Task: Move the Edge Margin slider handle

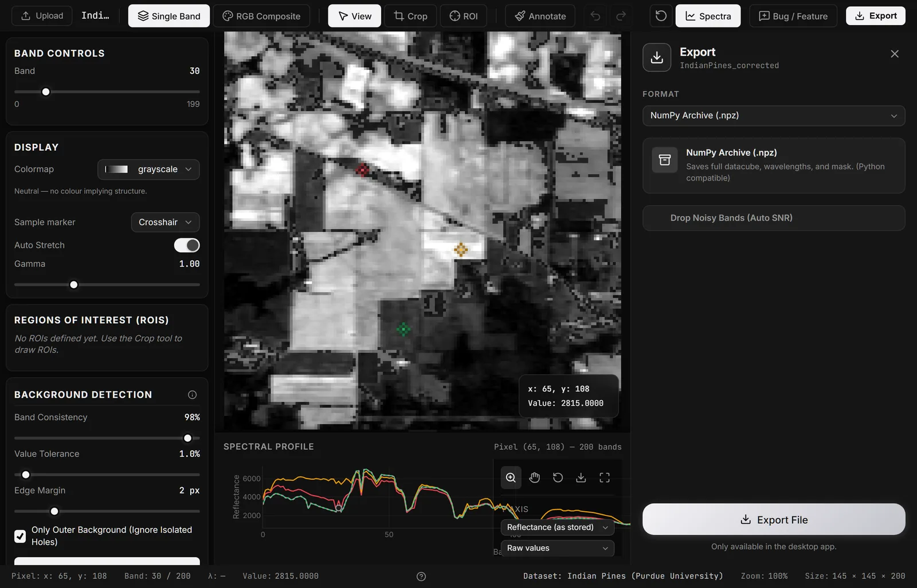Action: (54, 512)
